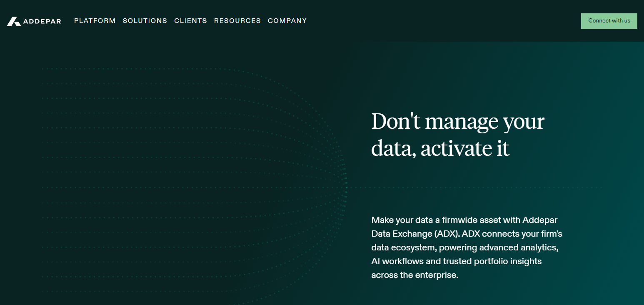Click the "Don't manage your data, activate it" headline
Screen dimensions: 644x305
click(x=458, y=135)
